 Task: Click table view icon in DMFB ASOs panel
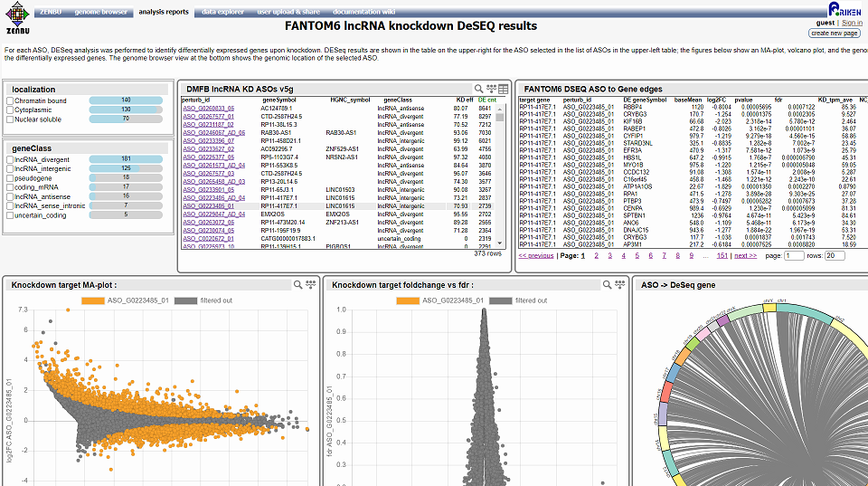tap(504, 89)
